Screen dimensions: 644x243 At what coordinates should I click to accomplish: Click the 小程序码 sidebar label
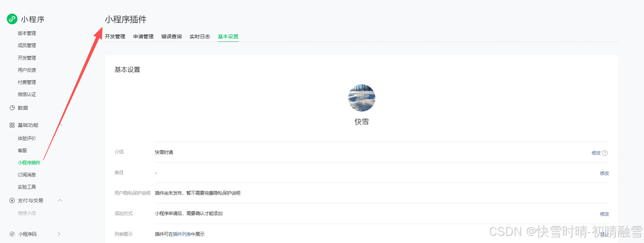27,234
